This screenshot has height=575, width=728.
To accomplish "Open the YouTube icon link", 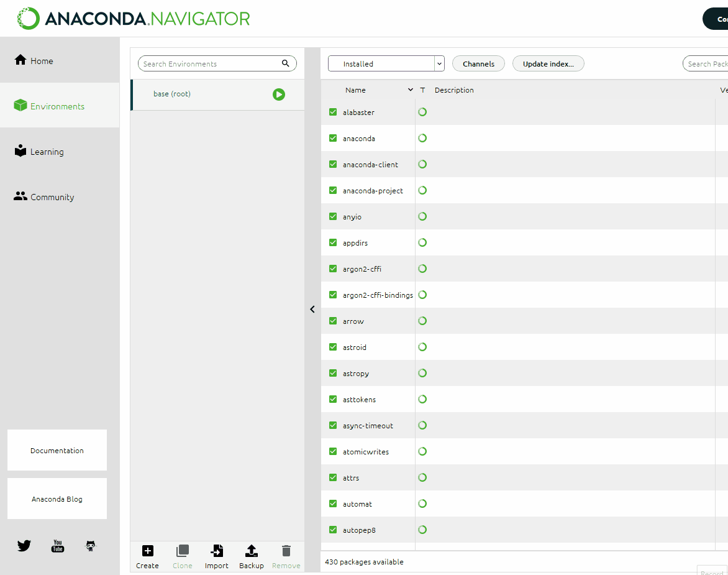I will (58, 546).
